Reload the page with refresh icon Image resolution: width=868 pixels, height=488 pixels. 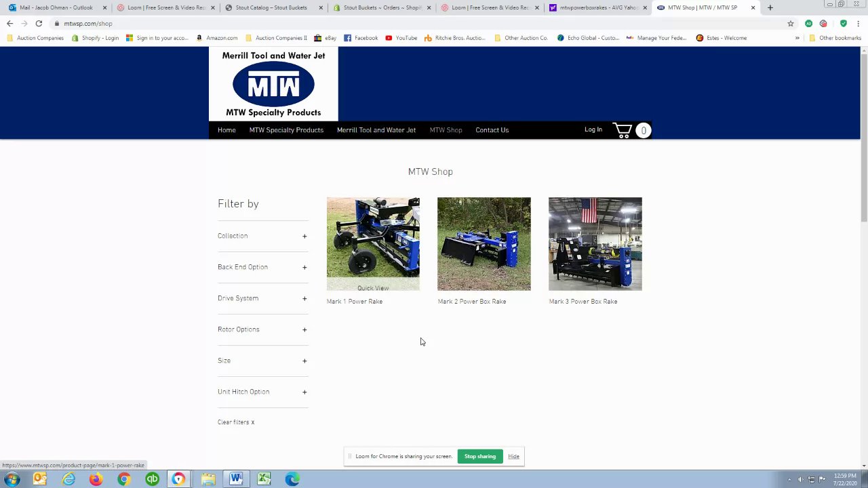pyautogui.click(x=39, y=24)
